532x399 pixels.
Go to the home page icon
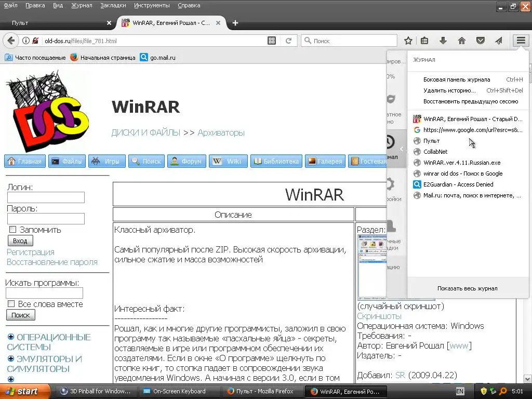(x=461, y=41)
